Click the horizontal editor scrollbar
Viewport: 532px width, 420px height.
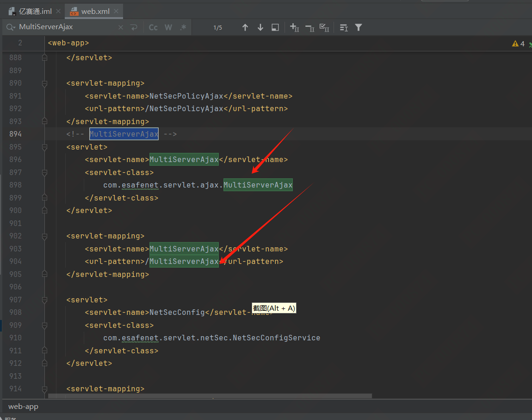[x=210, y=396]
